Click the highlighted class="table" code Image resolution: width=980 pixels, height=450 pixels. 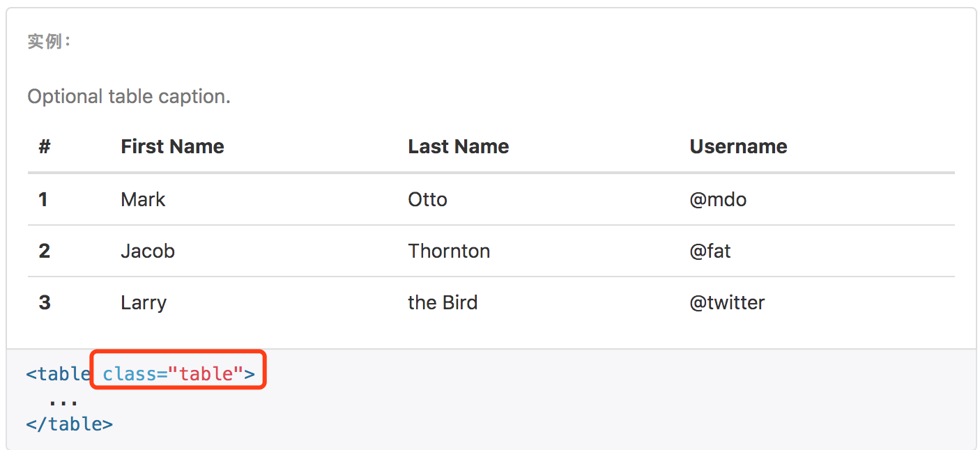click(179, 374)
